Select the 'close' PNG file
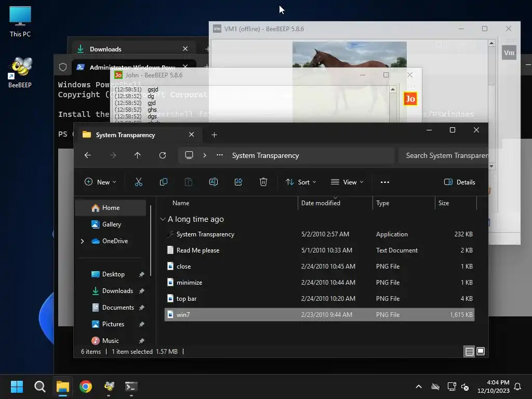Viewport: 532px width, 399px height. point(320,267)
